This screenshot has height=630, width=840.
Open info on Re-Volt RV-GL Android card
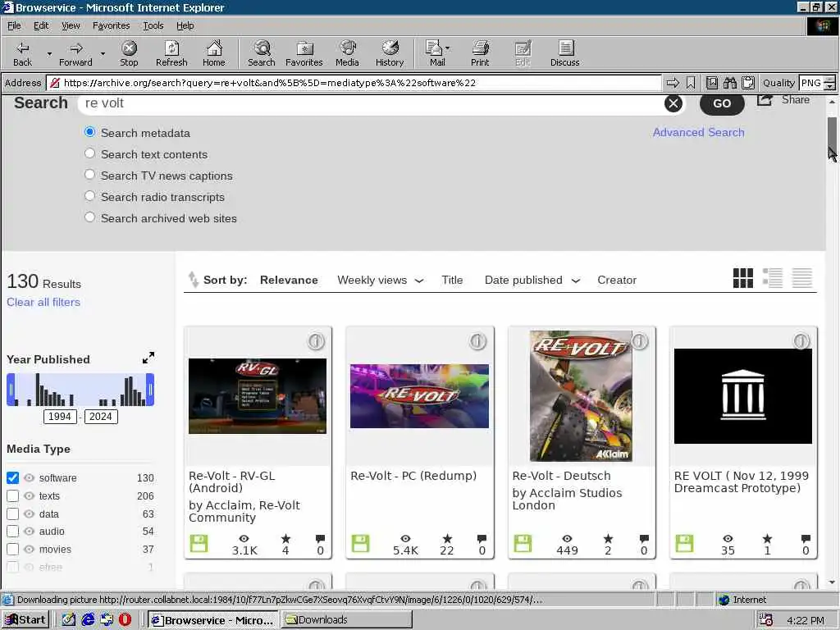pos(316,341)
